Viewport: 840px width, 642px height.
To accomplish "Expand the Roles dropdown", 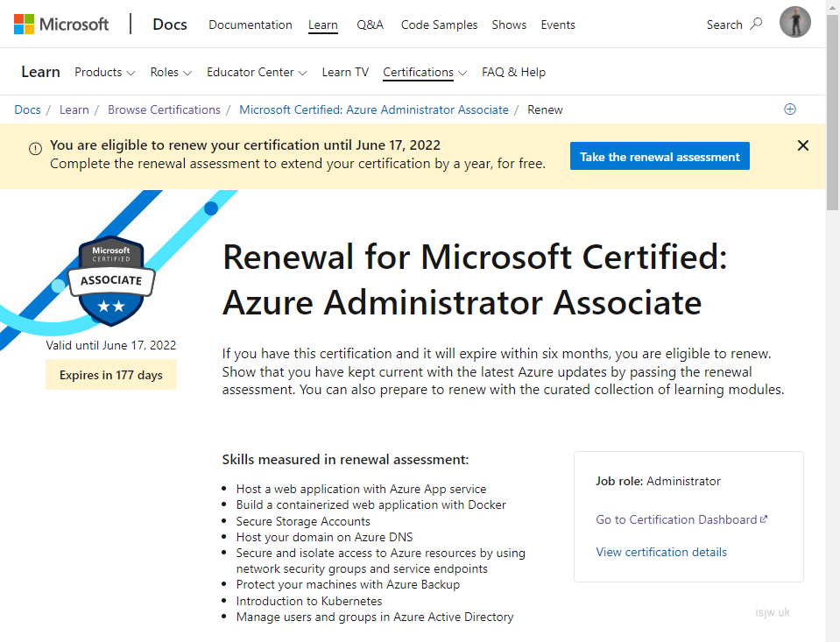I will click(170, 73).
